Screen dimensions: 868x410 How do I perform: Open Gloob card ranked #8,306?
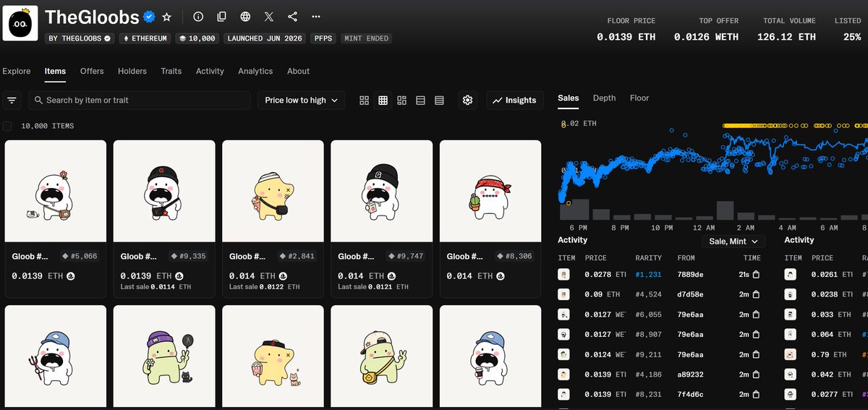(490, 219)
